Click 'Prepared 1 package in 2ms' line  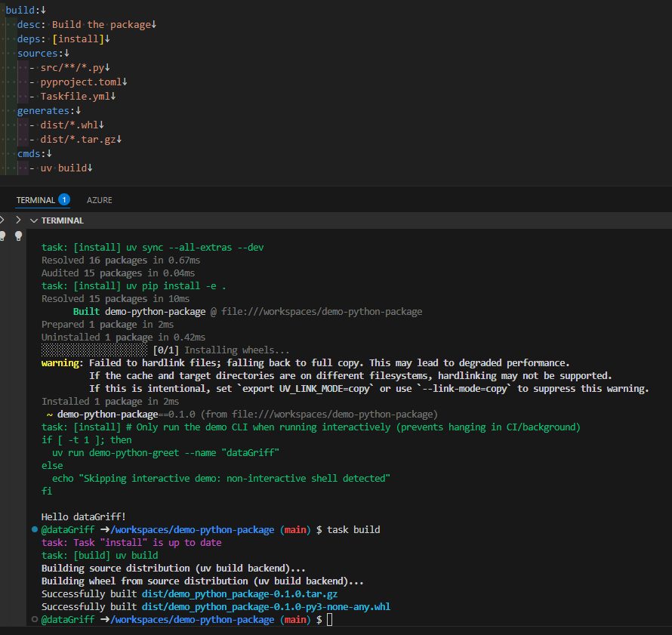[x=107, y=325]
